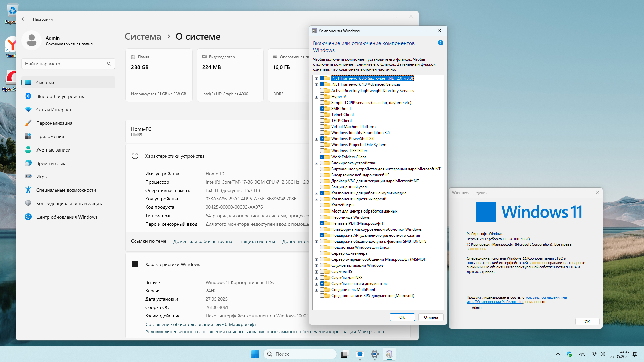The height and width of the screenshot is (362, 644).
Task: Select Персонализация in settings sidebar
Action: pos(54,123)
